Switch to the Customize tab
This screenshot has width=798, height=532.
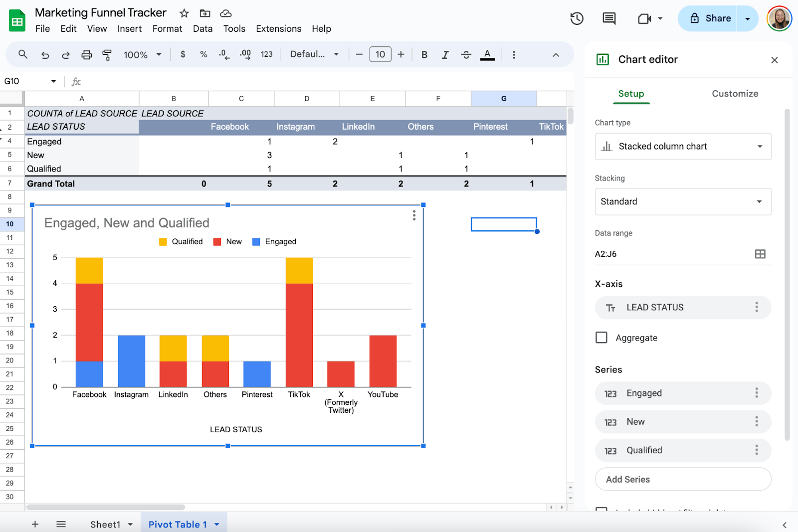point(735,94)
